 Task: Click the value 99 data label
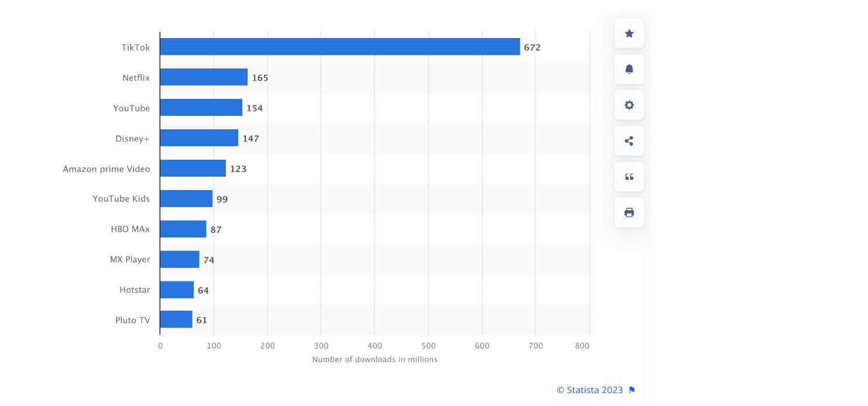click(222, 199)
